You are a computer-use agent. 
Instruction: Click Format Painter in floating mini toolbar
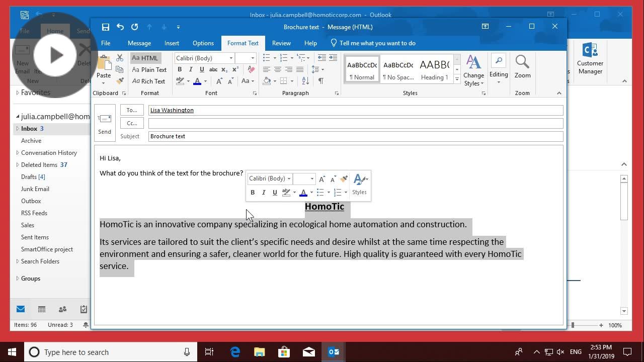pos(344,179)
